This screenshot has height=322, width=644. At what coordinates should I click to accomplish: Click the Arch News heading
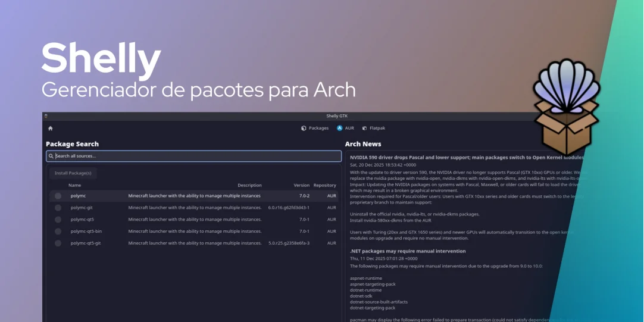pyautogui.click(x=363, y=144)
